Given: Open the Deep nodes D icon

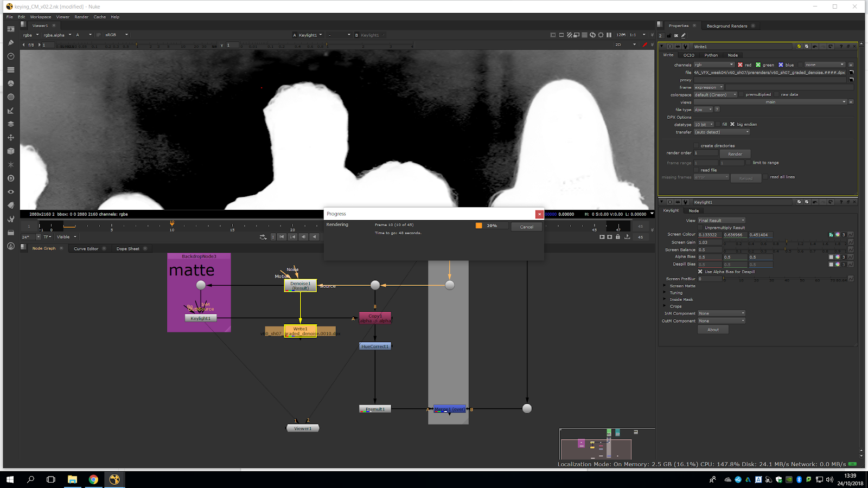Looking at the screenshot, I should click(11, 178).
